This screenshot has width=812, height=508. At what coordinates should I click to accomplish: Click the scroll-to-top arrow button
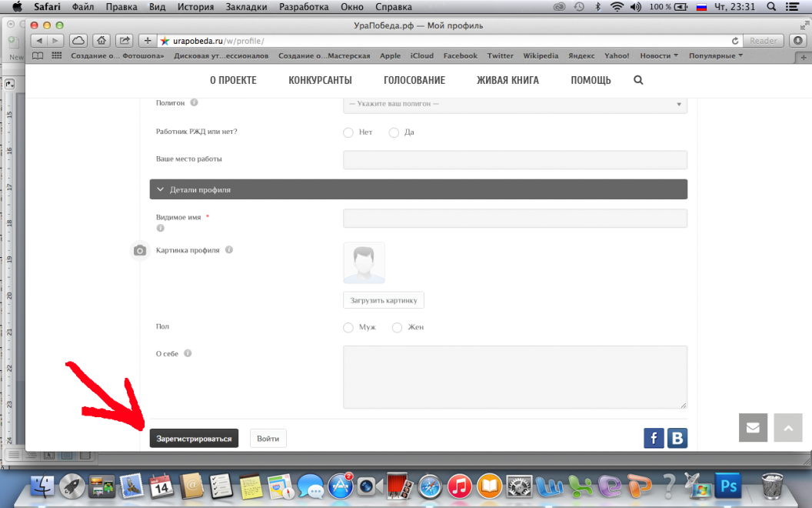coord(788,428)
